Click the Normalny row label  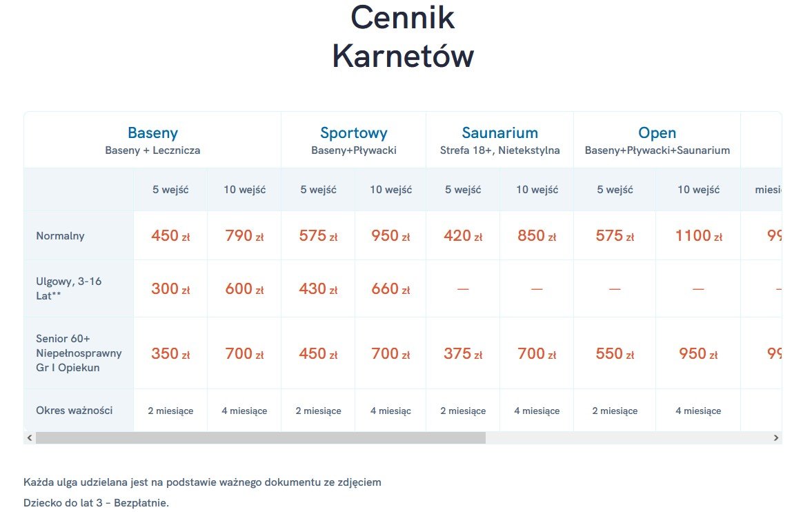pos(60,236)
